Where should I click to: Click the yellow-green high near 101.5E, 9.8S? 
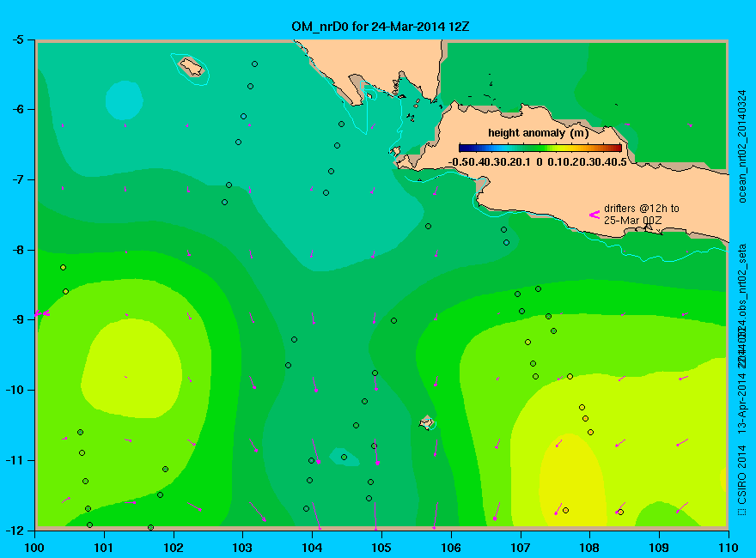tap(131, 368)
